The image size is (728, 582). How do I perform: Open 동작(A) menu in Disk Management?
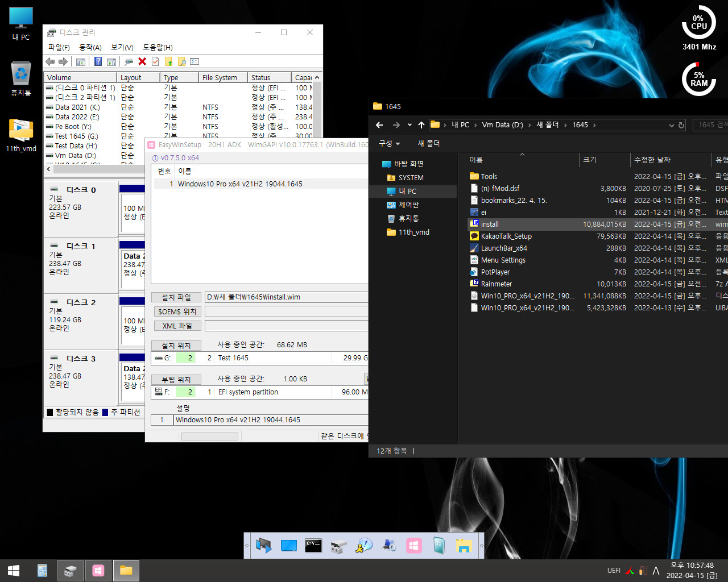[90, 47]
